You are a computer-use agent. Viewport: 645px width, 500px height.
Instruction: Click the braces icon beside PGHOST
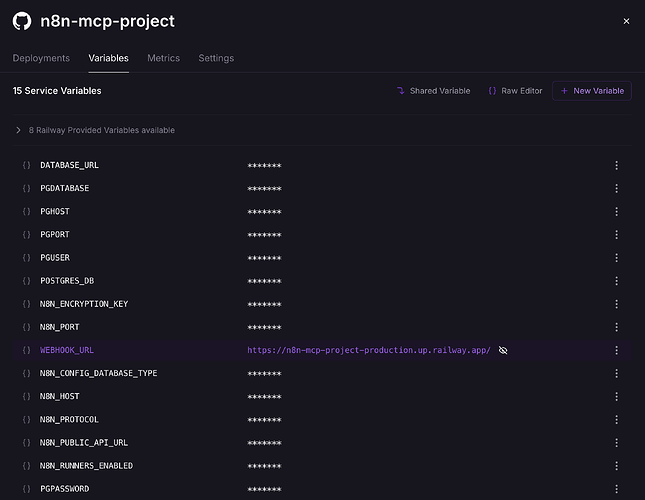(26, 211)
